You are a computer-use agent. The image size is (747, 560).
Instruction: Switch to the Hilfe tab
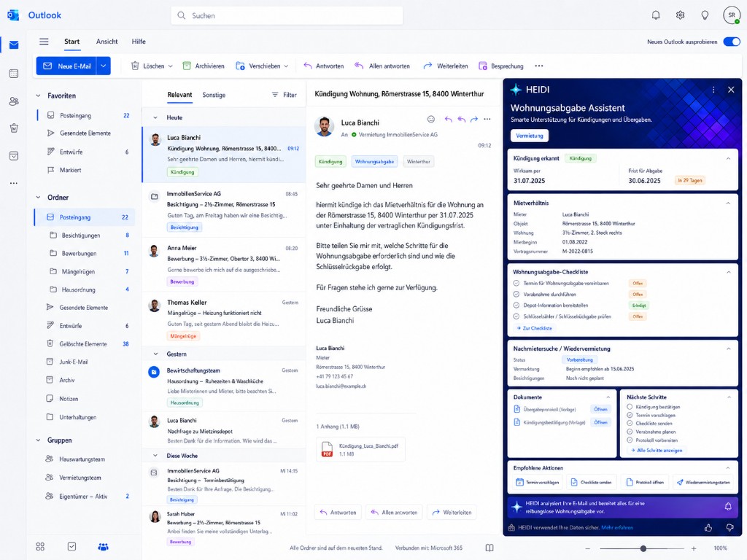coord(139,42)
